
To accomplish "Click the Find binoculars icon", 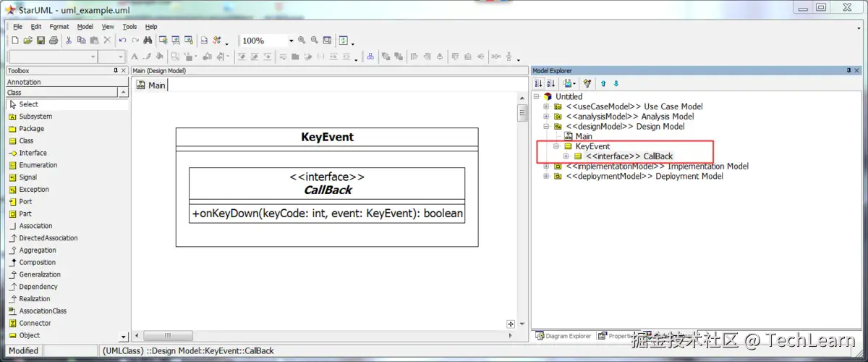I will click(147, 41).
